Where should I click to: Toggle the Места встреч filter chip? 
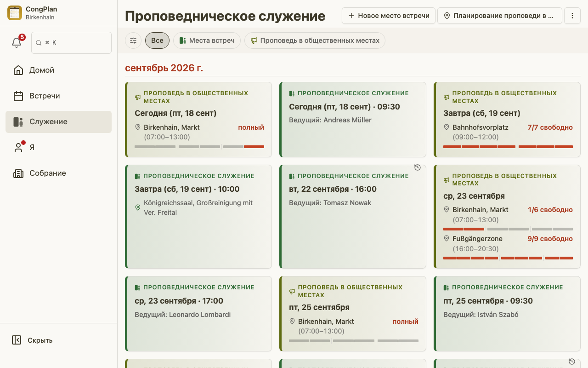[207, 40]
